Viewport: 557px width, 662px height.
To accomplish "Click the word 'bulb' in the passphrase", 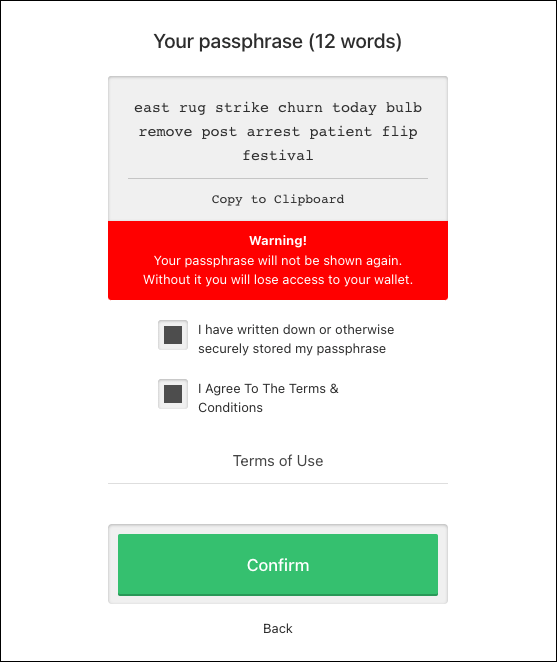I will [404, 108].
